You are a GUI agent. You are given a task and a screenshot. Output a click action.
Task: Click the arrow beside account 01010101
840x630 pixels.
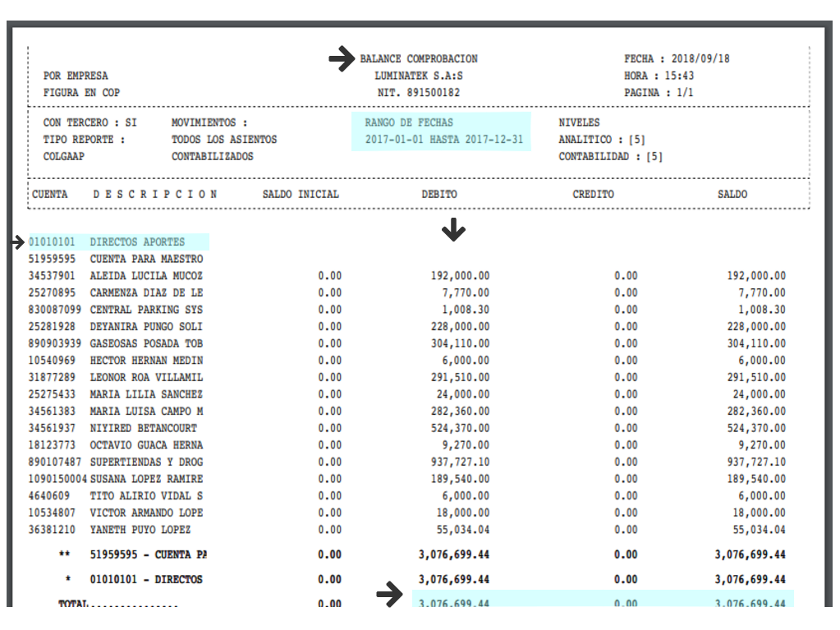20,242
